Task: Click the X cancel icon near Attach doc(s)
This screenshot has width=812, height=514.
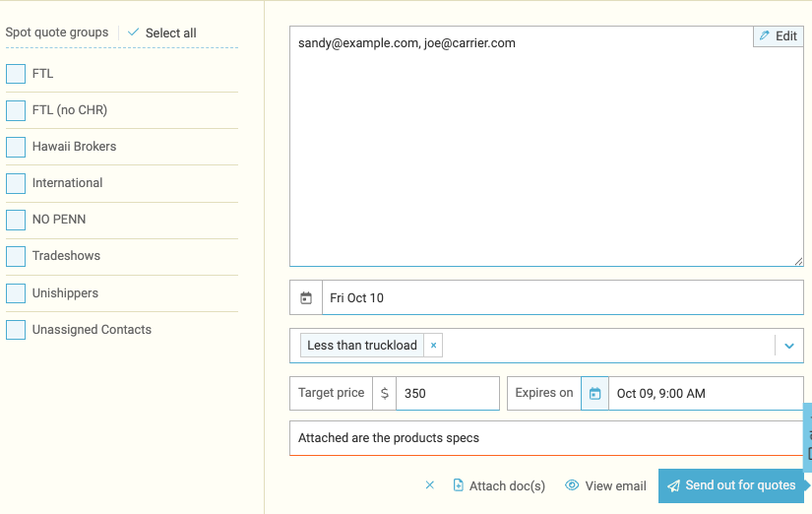Action: [430, 485]
